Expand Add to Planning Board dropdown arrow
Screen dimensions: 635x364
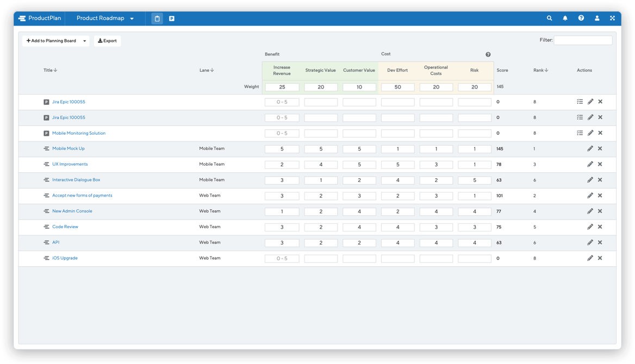[x=85, y=41]
